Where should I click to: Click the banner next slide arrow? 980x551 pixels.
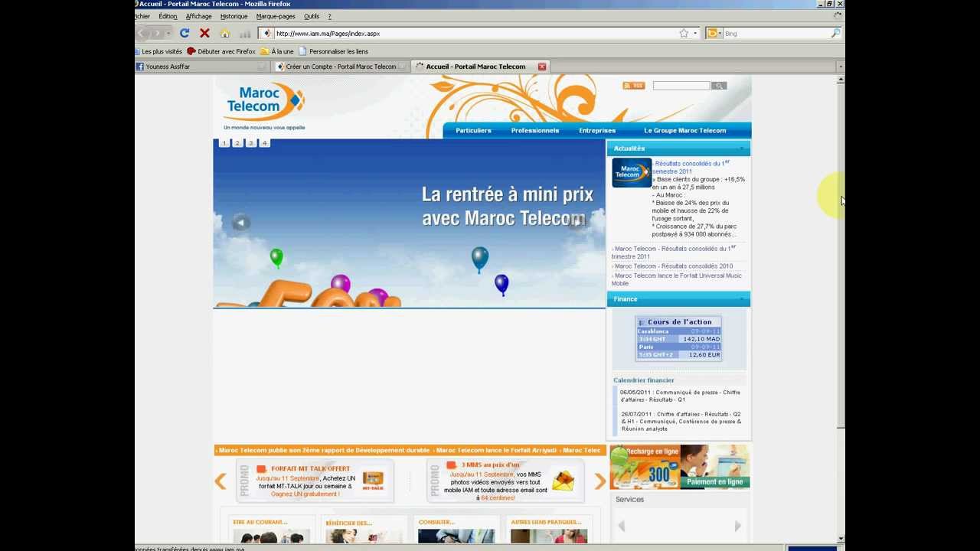tap(577, 223)
